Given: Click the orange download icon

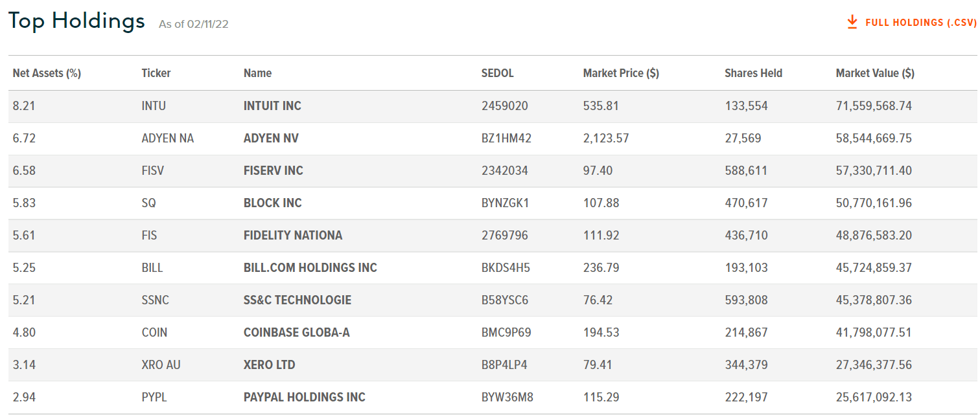Looking at the screenshot, I should click(851, 21).
